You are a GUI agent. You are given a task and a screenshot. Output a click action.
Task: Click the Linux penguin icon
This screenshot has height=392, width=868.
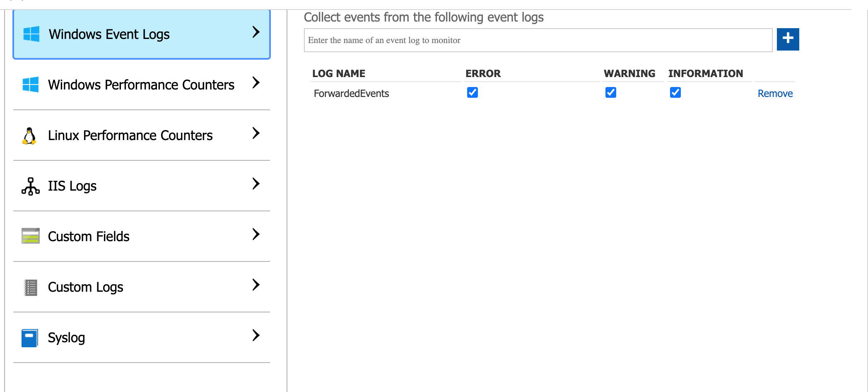(29, 136)
